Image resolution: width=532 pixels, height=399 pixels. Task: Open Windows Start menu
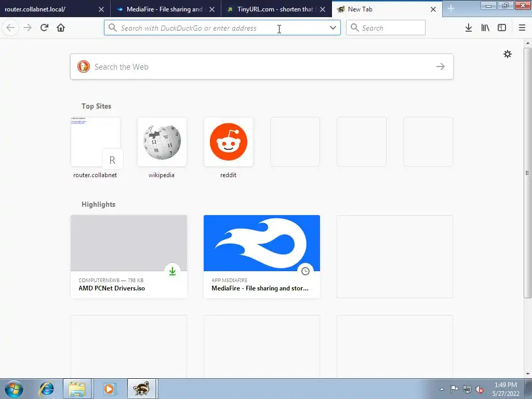(14, 389)
